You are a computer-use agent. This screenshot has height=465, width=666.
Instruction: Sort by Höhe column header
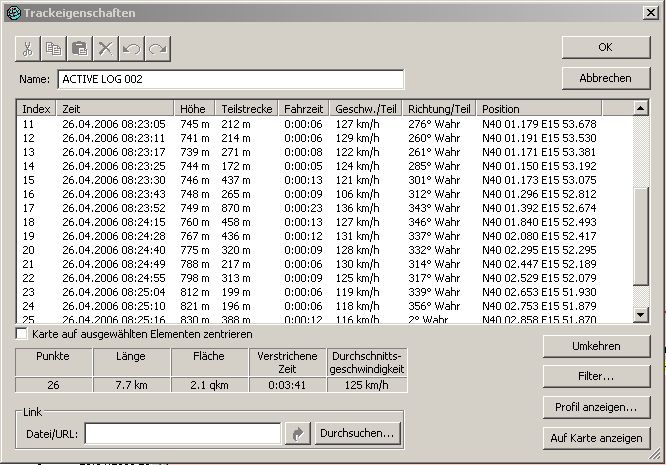[x=195, y=108]
